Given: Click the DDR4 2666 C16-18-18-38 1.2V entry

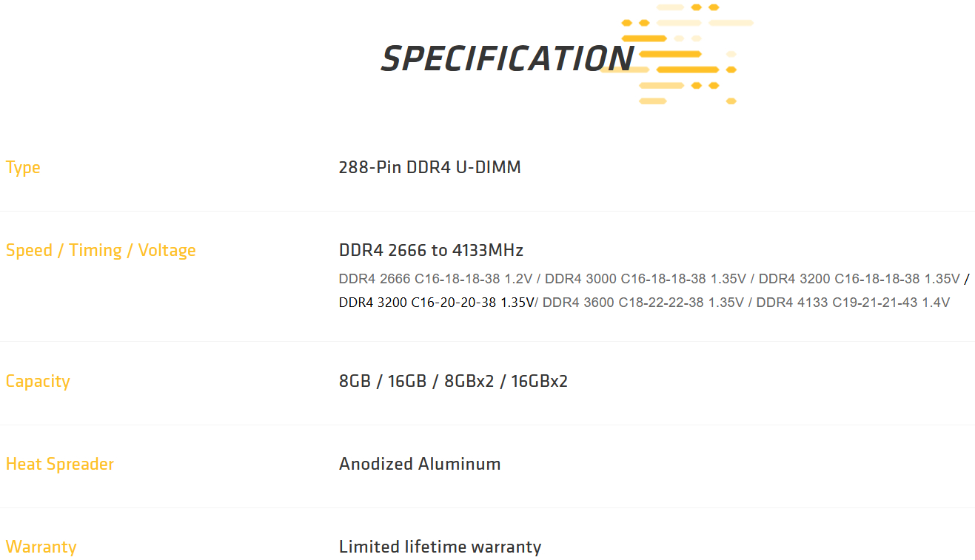Looking at the screenshot, I should (435, 279).
